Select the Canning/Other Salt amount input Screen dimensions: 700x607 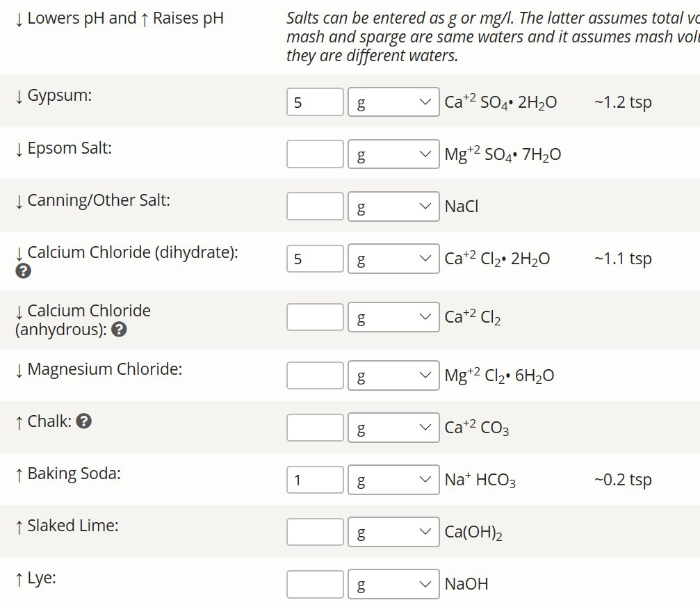pos(315,207)
